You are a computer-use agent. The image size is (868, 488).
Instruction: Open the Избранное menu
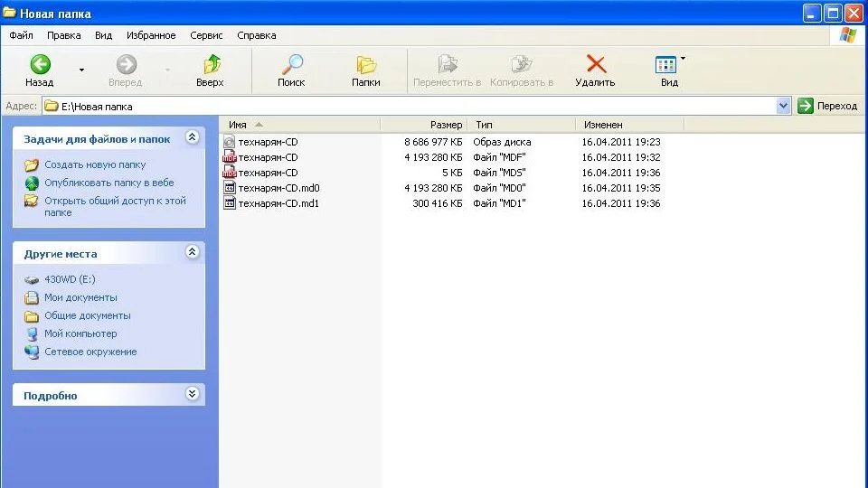point(151,35)
